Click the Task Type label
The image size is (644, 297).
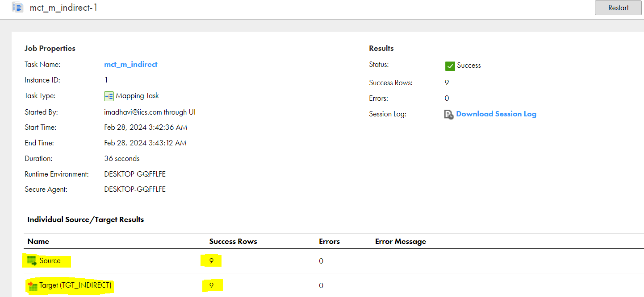40,95
